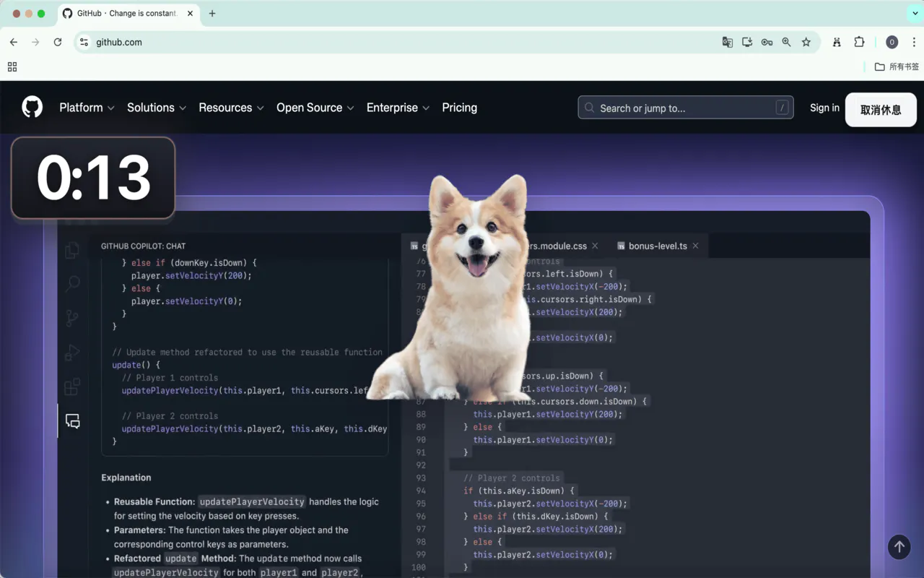
Task: Click the "// Player 2 controls" comment on line 93
Action: (512, 478)
